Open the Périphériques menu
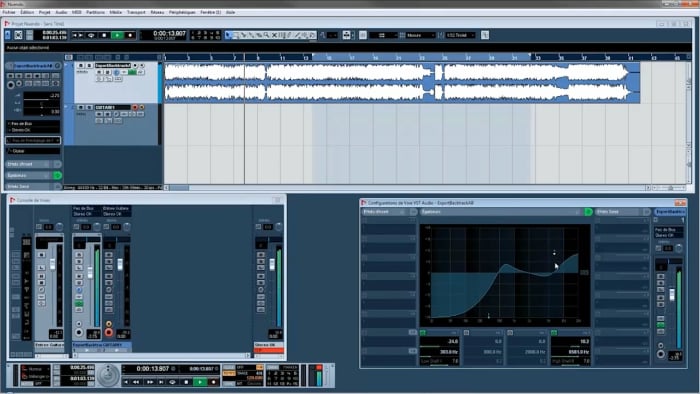The image size is (700, 394). [x=182, y=12]
